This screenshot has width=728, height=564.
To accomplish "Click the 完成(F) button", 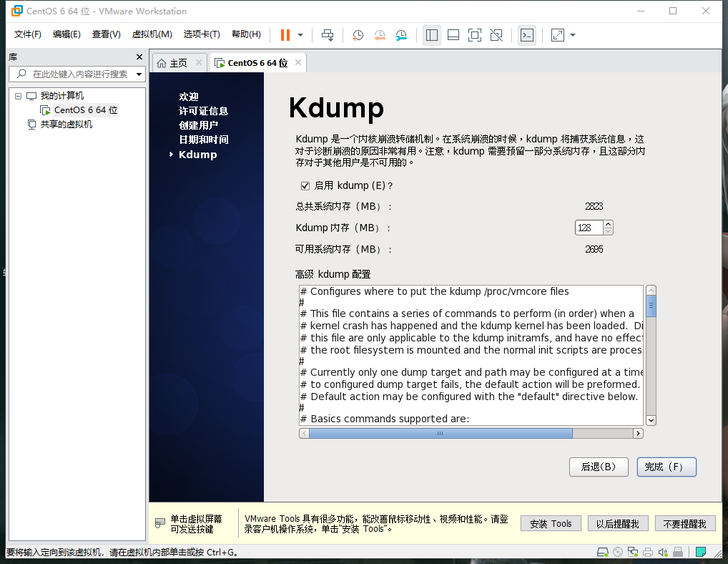I will pos(666,467).
